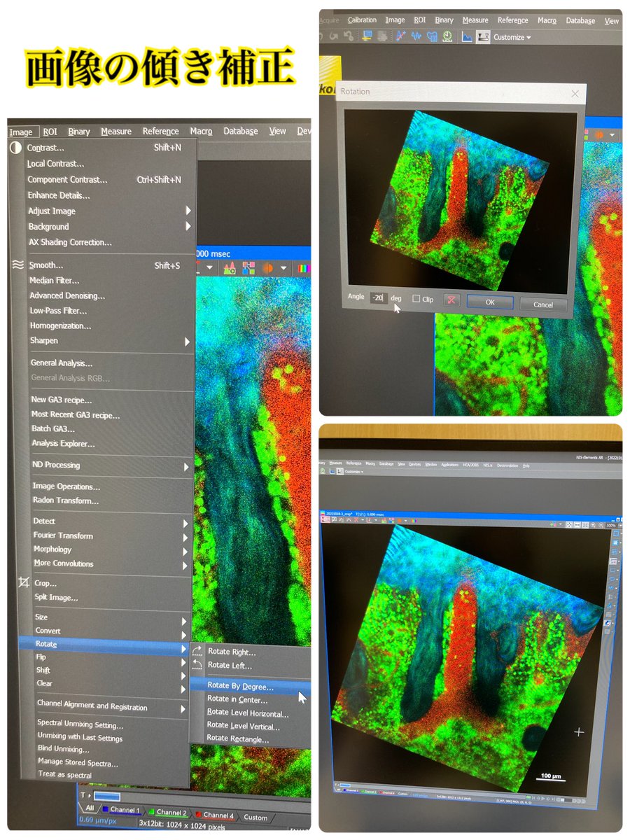Screen dimensions: 630x840
Task: Switch to the Channel 1 tab
Action: pyautogui.click(x=122, y=810)
